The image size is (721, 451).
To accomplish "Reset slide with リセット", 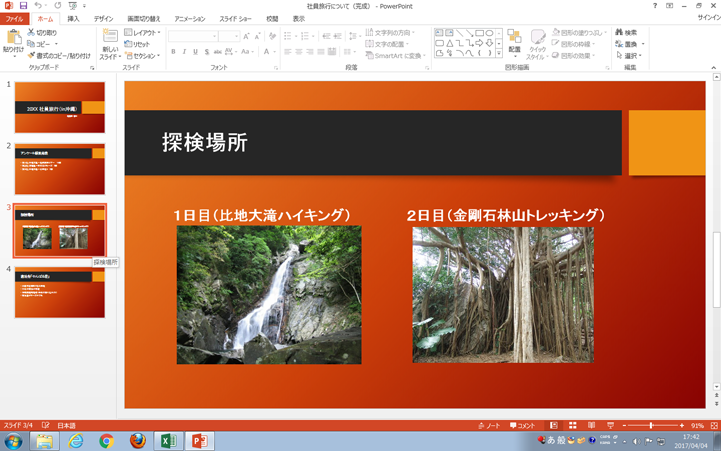I will click(x=137, y=44).
